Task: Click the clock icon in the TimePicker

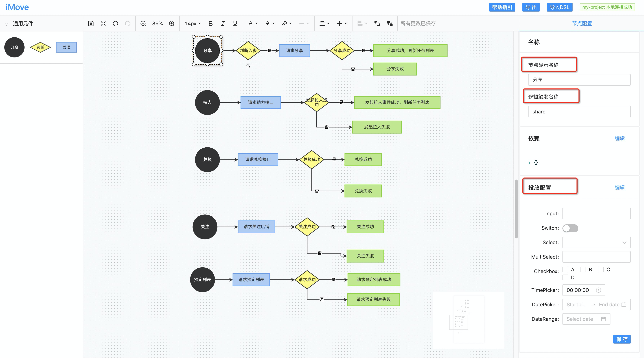Action: click(599, 290)
